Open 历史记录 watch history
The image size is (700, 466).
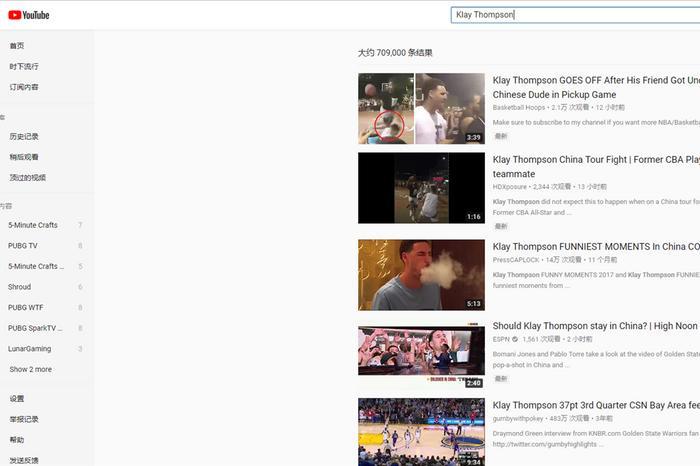pyautogui.click(x=24, y=136)
